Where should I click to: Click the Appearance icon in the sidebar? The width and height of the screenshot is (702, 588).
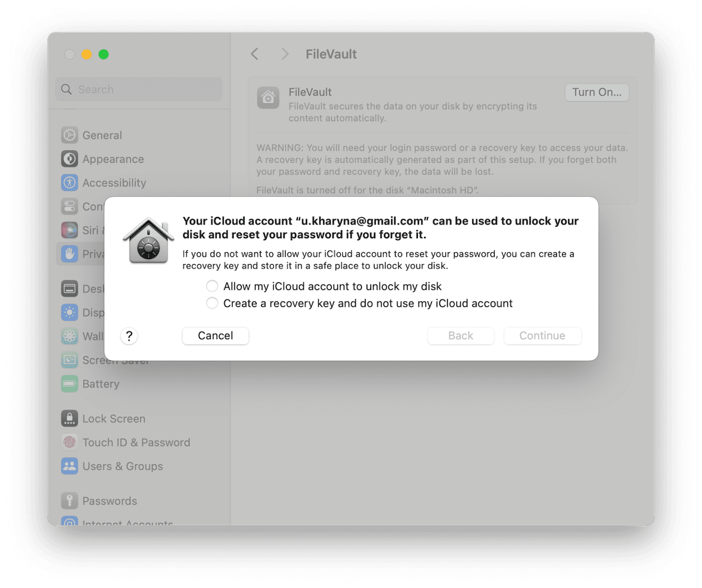click(69, 159)
